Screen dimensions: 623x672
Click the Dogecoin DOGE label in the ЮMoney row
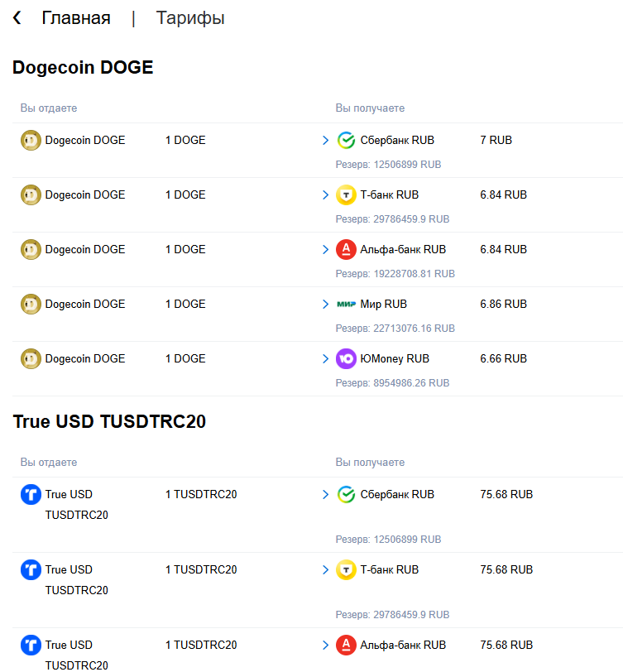85,358
